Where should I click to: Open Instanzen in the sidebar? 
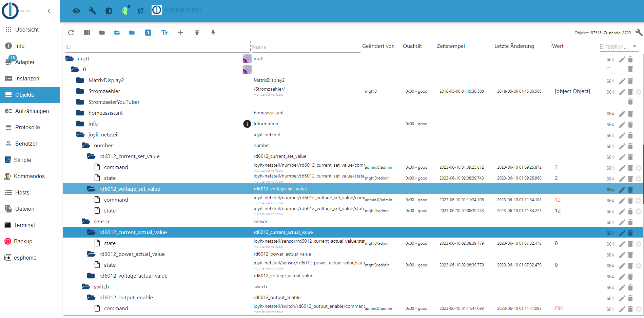click(x=27, y=78)
